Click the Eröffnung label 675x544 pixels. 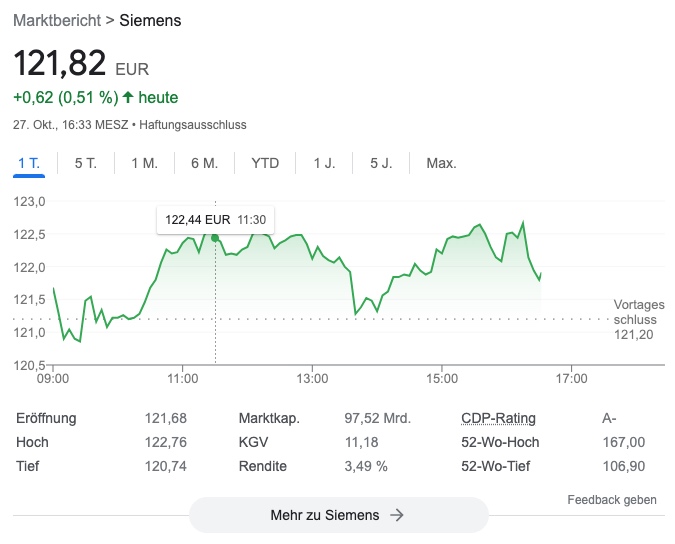click(x=46, y=418)
